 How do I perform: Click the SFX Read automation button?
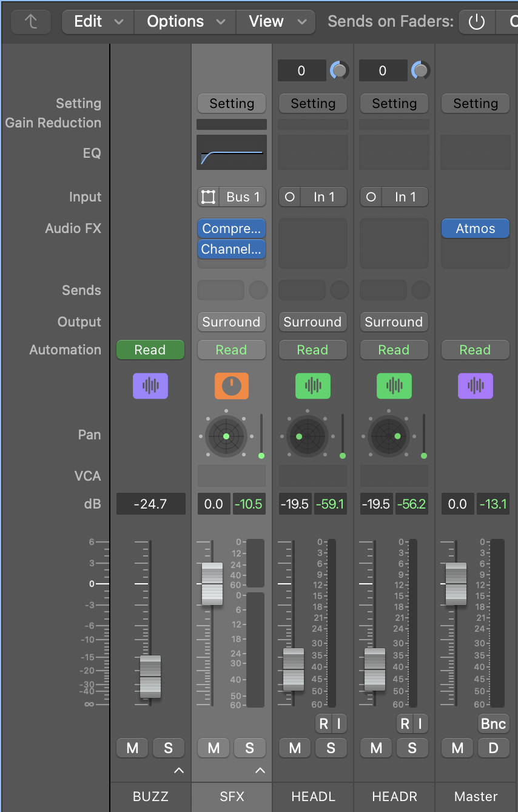click(x=232, y=350)
